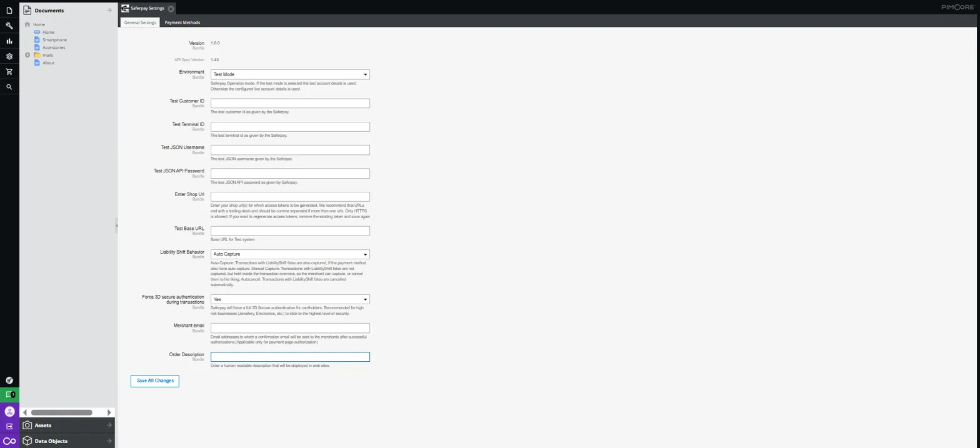Open the Settings gear menu

click(x=9, y=56)
